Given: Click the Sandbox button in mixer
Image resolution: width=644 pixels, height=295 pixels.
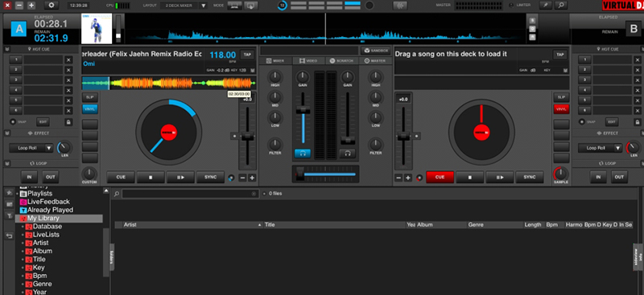Looking at the screenshot, I should tap(375, 51).
